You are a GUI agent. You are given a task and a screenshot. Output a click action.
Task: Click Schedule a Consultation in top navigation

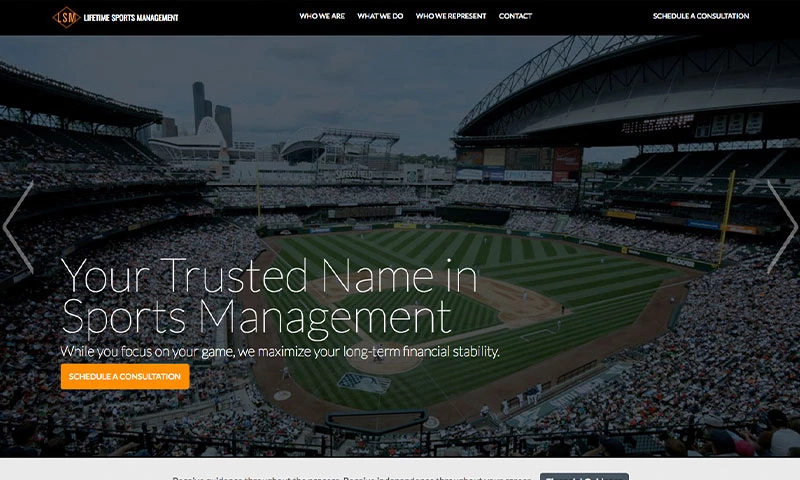coord(700,17)
